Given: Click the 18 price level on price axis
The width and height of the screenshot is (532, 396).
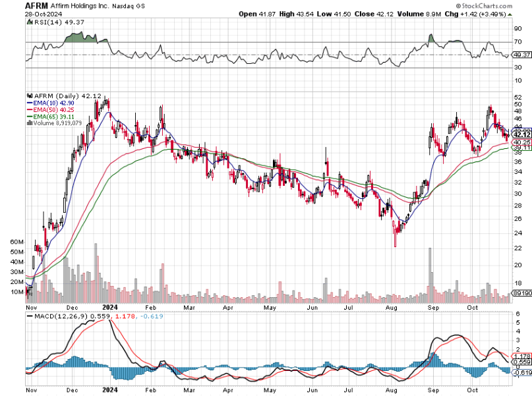Looking at the screenshot, I should 517,283.
